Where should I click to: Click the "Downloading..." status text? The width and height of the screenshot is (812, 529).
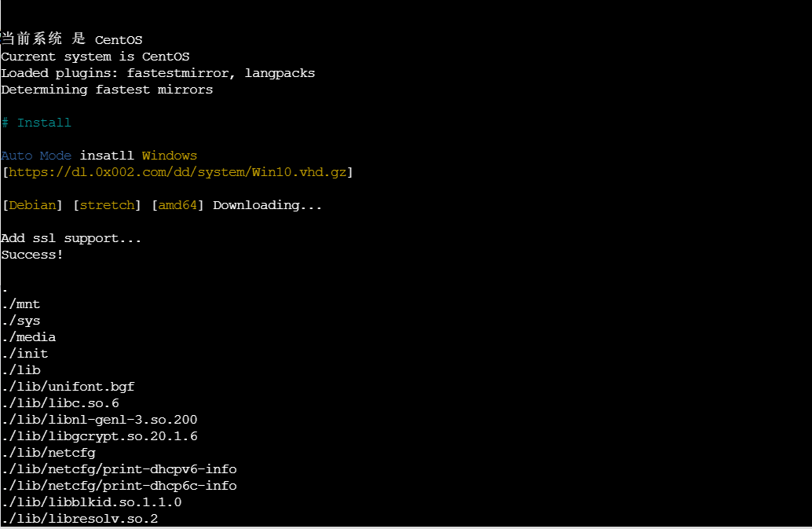click(267, 205)
